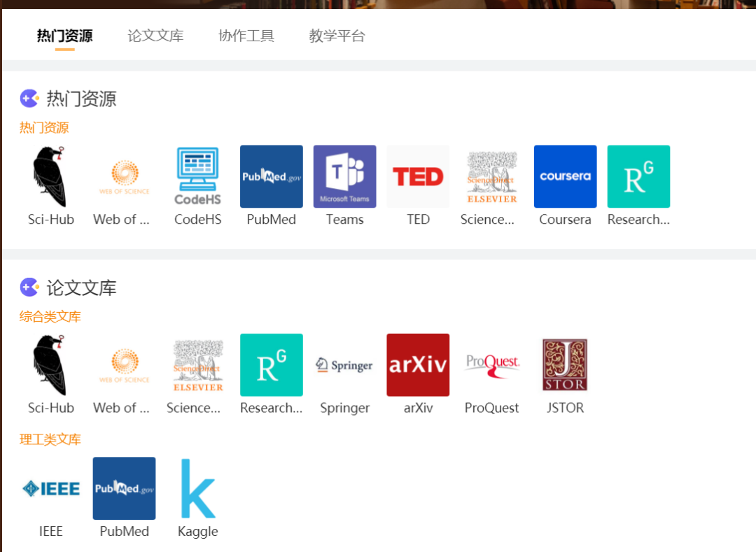Open Web of Science icon in 热门资源 section
The image size is (756, 552).
125,177
